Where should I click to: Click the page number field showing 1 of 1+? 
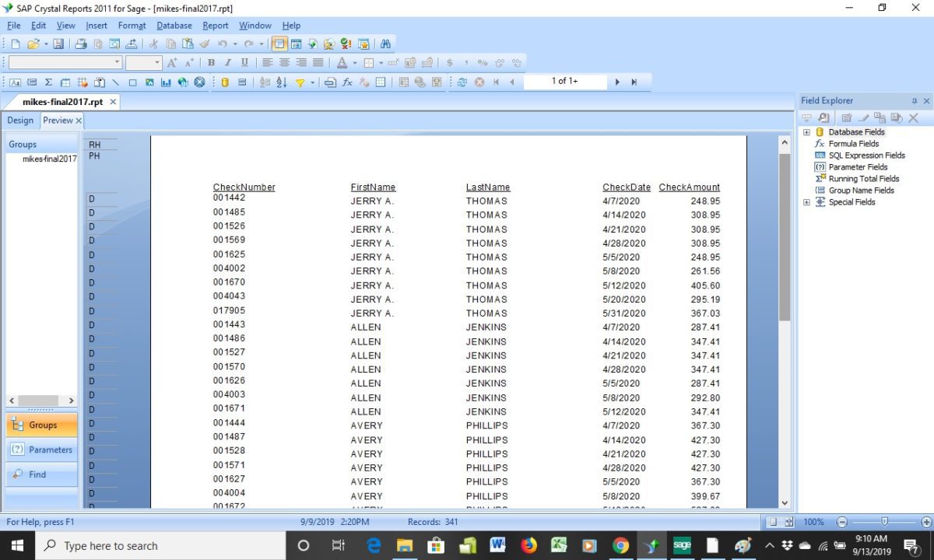(564, 81)
